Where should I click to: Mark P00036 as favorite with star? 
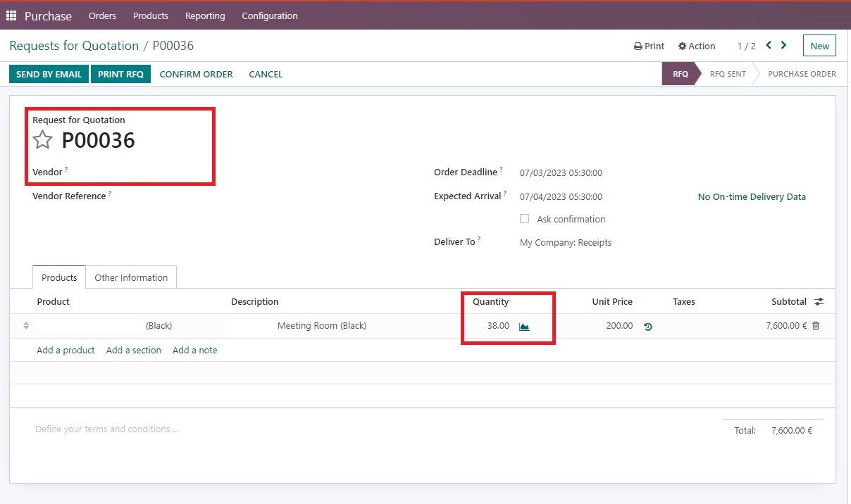tap(43, 140)
